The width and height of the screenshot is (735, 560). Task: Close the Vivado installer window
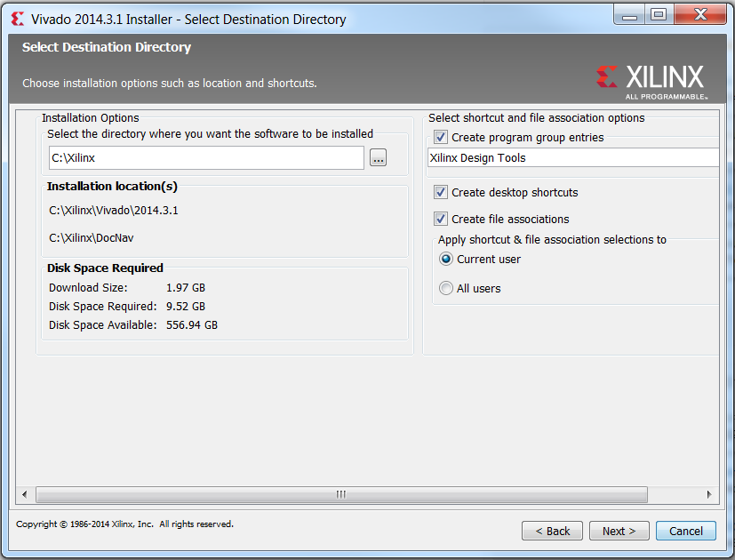click(x=700, y=15)
